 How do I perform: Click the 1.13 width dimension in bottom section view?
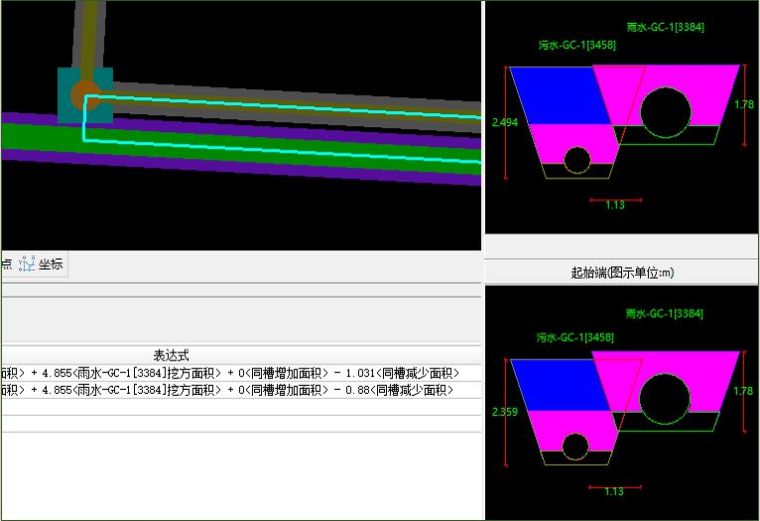coord(614,491)
